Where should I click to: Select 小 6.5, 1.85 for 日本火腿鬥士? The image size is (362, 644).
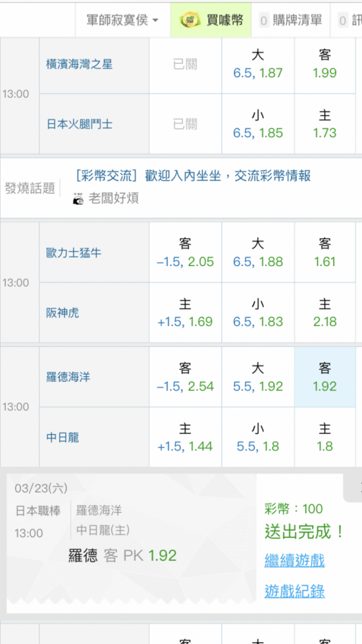point(258,124)
